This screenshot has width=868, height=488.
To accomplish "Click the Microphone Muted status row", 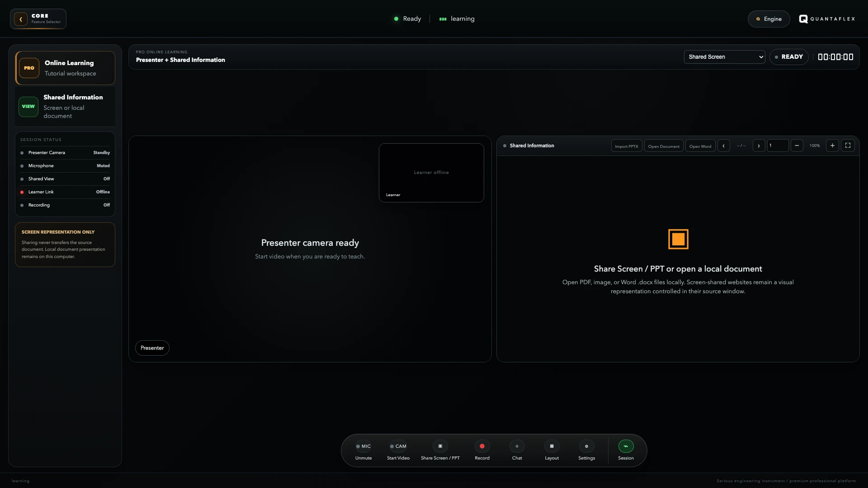I will 65,166.
